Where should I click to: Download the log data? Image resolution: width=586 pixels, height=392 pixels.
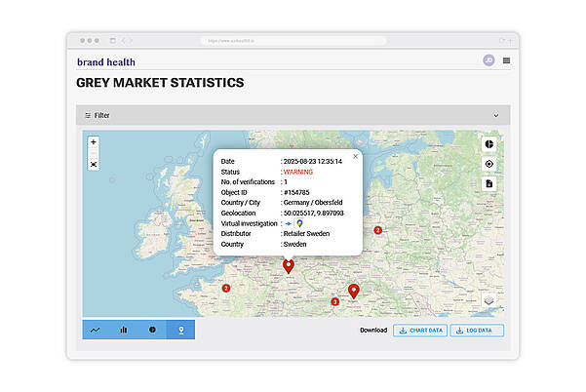point(477,330)
